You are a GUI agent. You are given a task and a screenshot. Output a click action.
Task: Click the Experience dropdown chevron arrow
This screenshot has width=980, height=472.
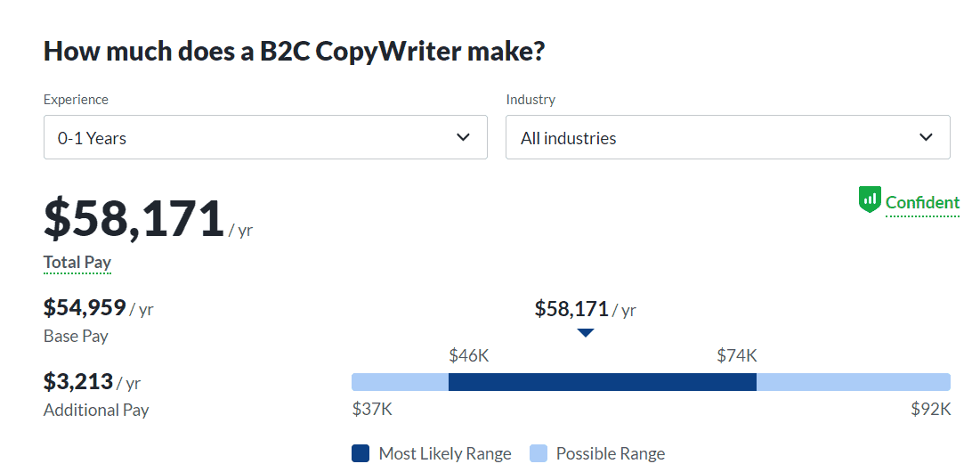click(x=463, y=137)
